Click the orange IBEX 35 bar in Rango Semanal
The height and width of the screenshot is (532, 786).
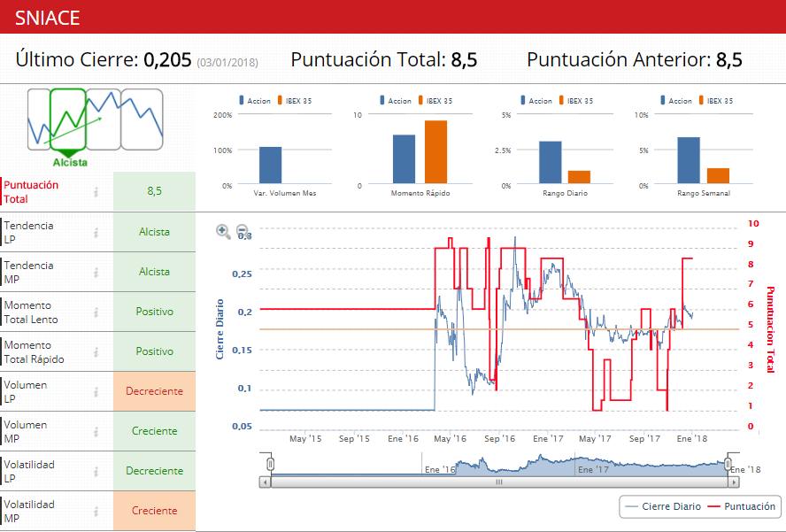click(719, 176)
